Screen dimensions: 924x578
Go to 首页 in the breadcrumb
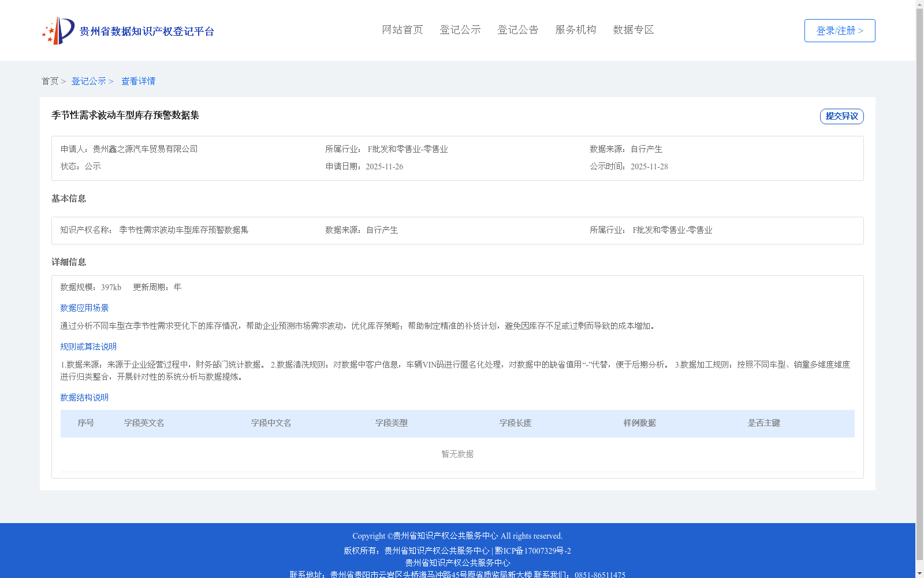point(50,81)
